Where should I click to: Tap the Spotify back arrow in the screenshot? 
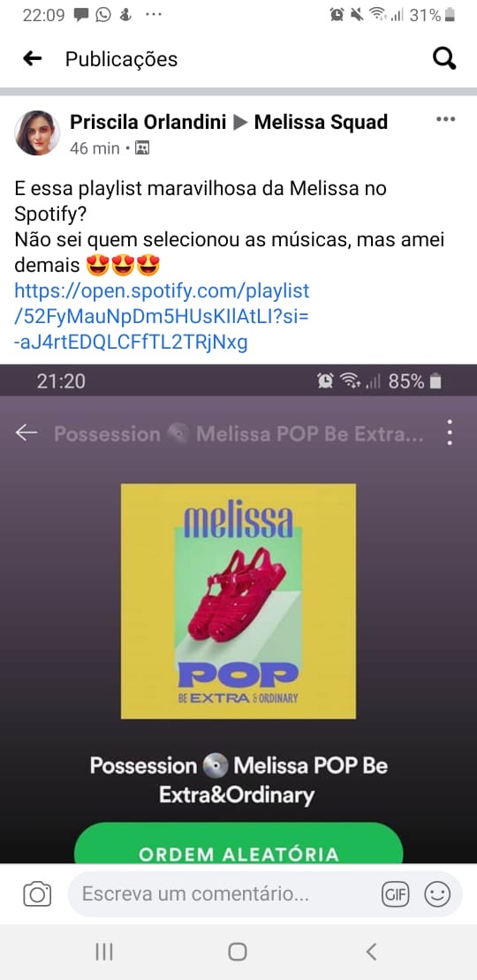[x=26, y=433]
